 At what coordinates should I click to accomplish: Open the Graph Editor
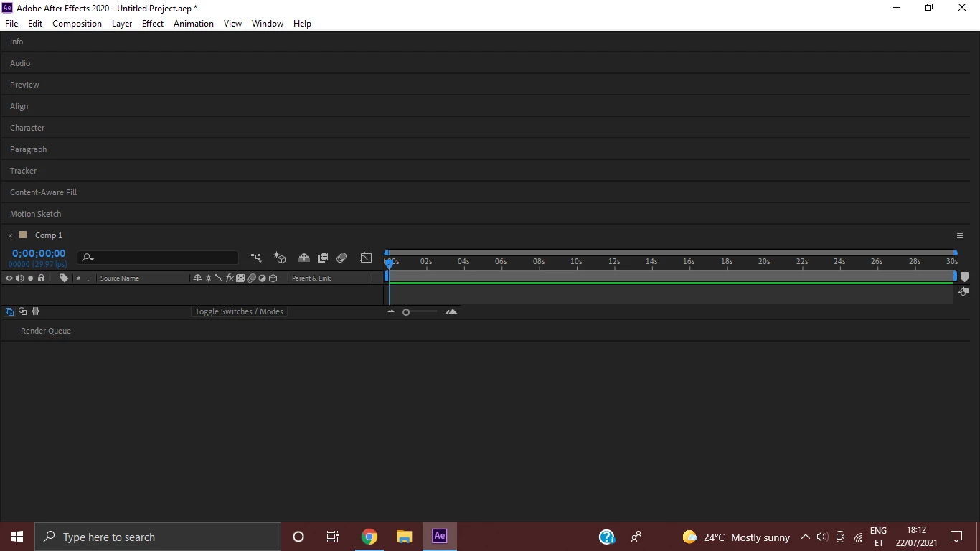[x=366, y=258]
